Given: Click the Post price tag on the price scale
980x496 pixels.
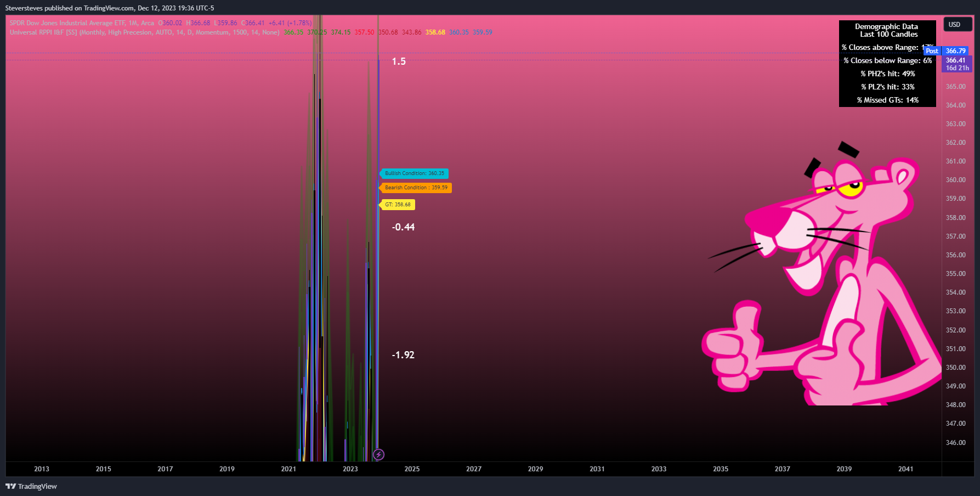Looking at the screenshot, I should (932, 51).
